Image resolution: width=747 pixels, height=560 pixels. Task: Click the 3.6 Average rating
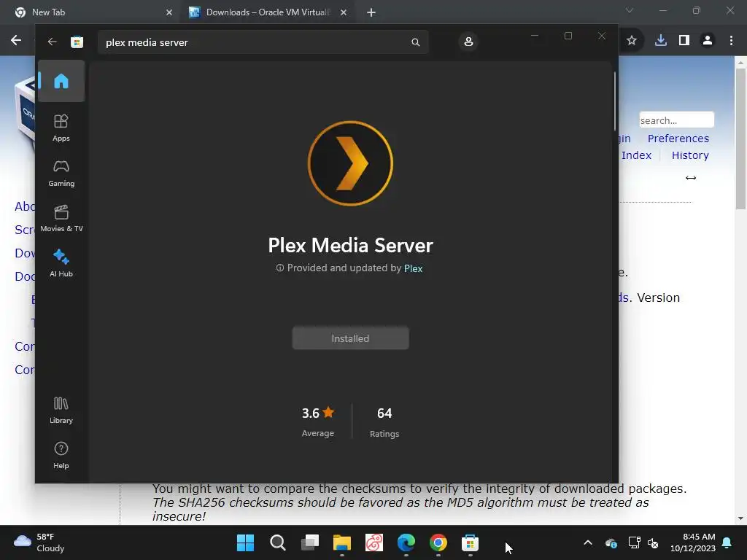(x=318, y=421)
